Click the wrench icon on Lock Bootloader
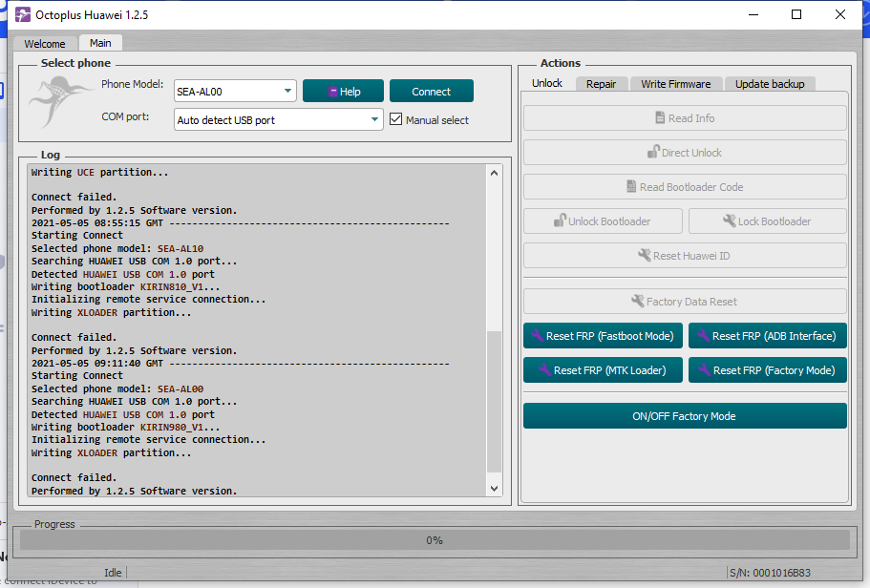This screenshot has width=870, height=588. click(729, 220)
